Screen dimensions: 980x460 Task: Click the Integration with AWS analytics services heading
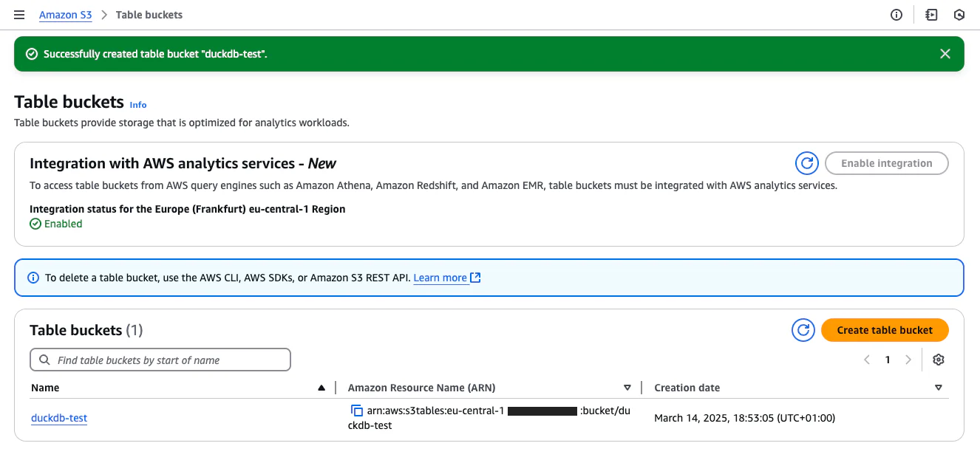[x=183, y=163]
